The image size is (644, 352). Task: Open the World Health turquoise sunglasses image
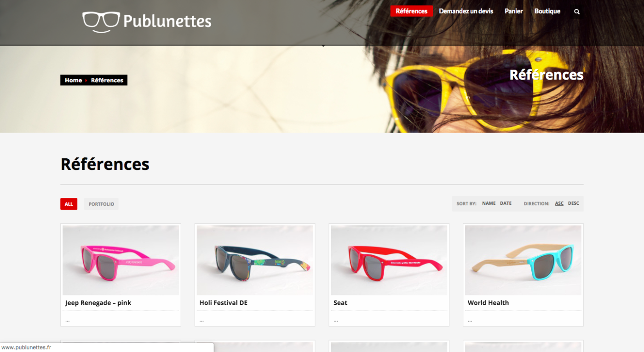523,260
